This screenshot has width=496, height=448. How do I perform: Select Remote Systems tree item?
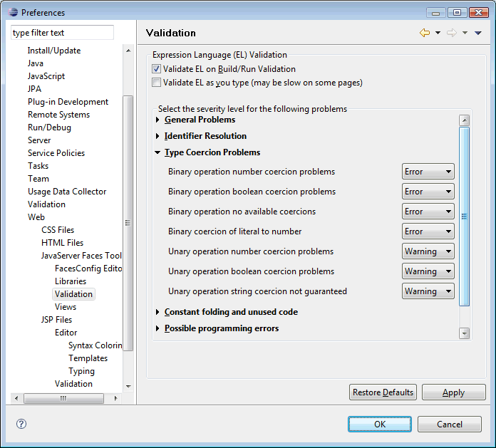click(59, 115)
